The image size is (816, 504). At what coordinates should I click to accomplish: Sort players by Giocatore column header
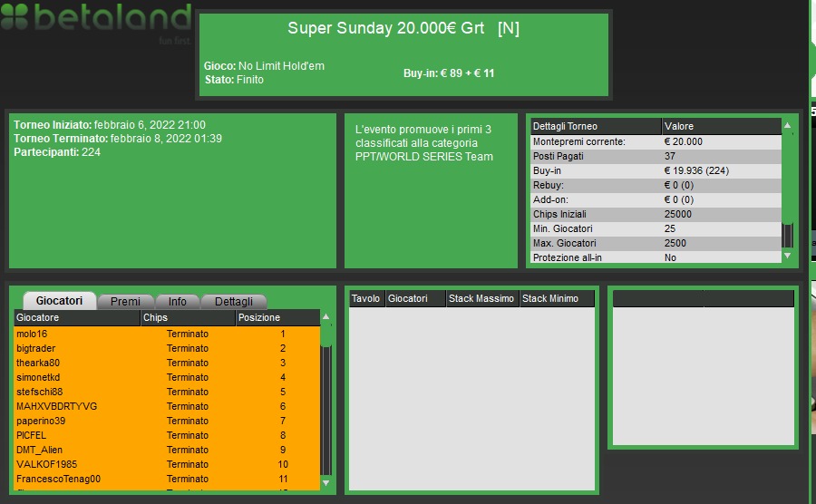pos(77,317)
